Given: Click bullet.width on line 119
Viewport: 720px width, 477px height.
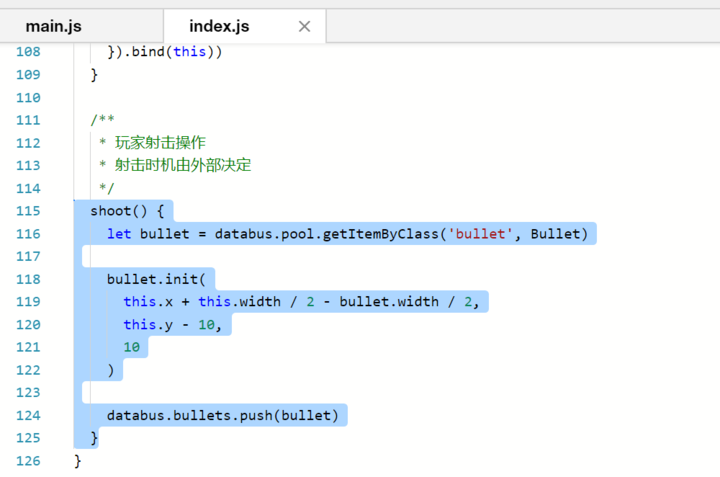Looking at the screenshot, I should (x=389, y=302).
